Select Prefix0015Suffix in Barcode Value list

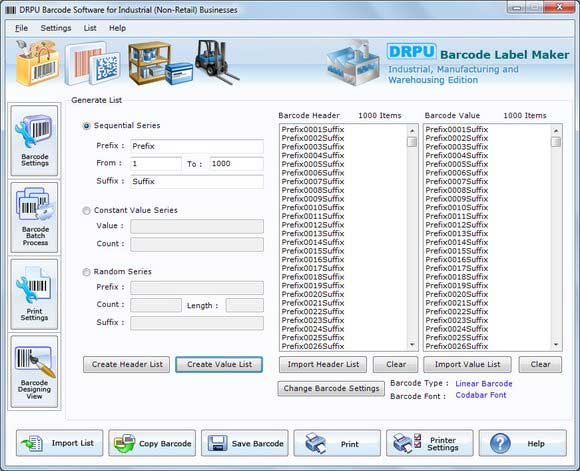[x=456, y=251]
